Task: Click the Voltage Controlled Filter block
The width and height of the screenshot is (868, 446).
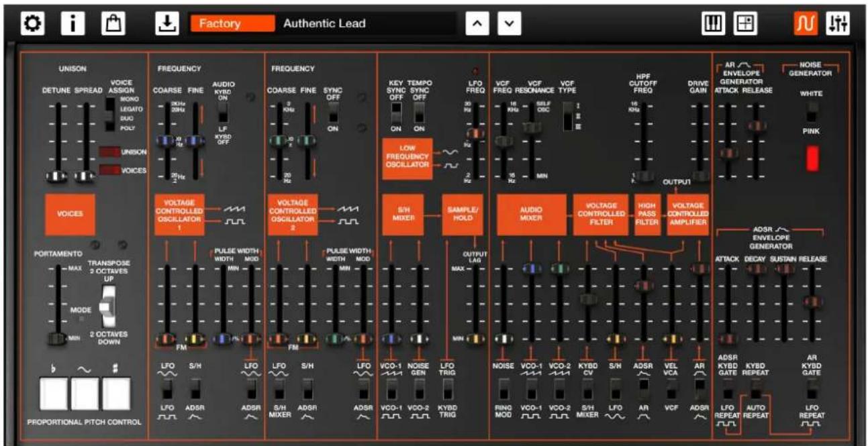Action: coord(601,214)
